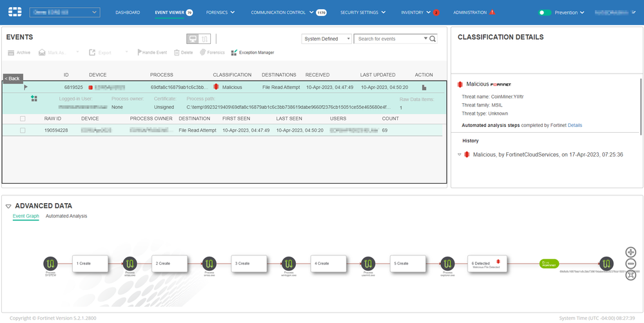
Task: Open the System Defined filter dropdown
Action: [327, 39]
